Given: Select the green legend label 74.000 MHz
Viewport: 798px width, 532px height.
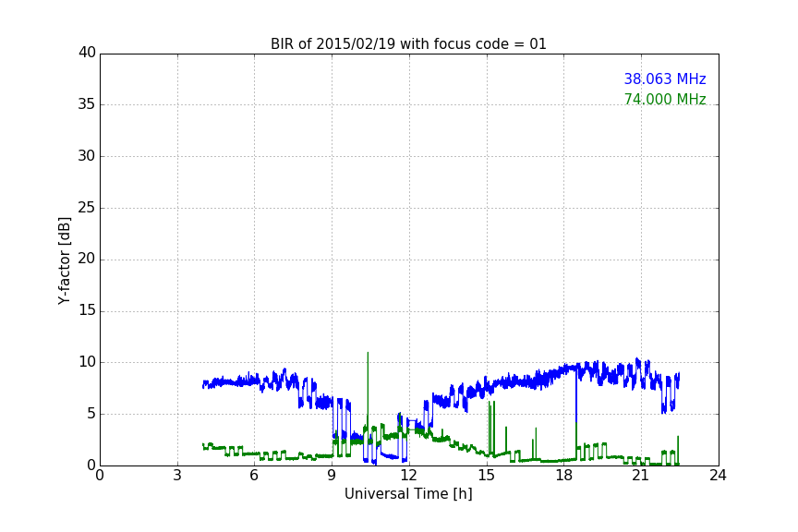Looking at the screenshot, I should click(665, 99).
